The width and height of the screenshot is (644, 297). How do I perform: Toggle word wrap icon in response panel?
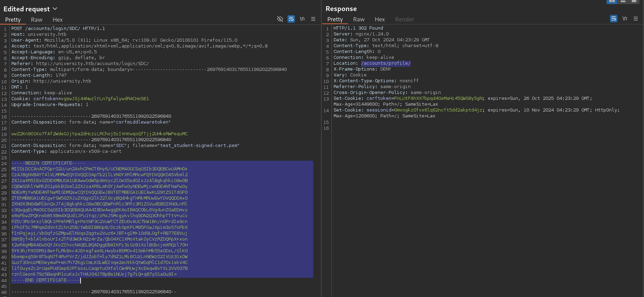point(614,19)
